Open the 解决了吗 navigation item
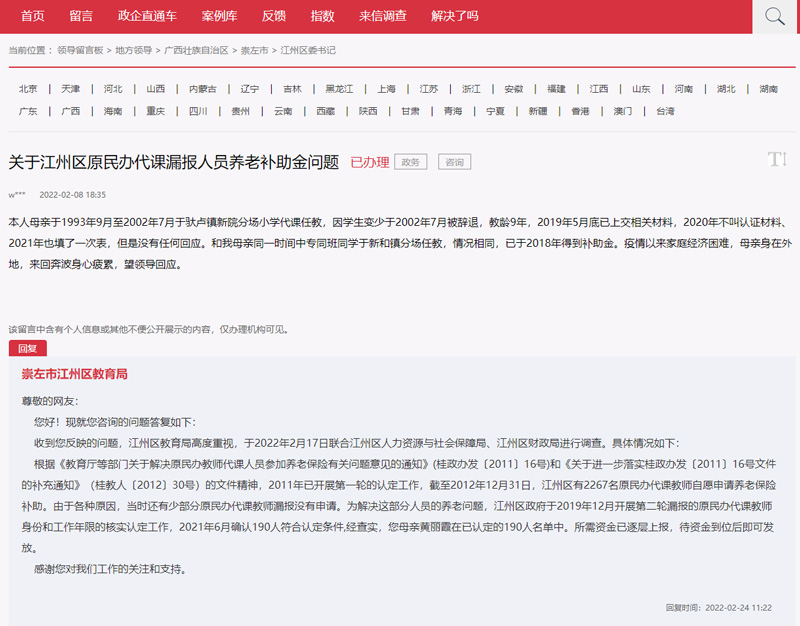Viewport: 800px width, 626px height. tap(454, 16)
